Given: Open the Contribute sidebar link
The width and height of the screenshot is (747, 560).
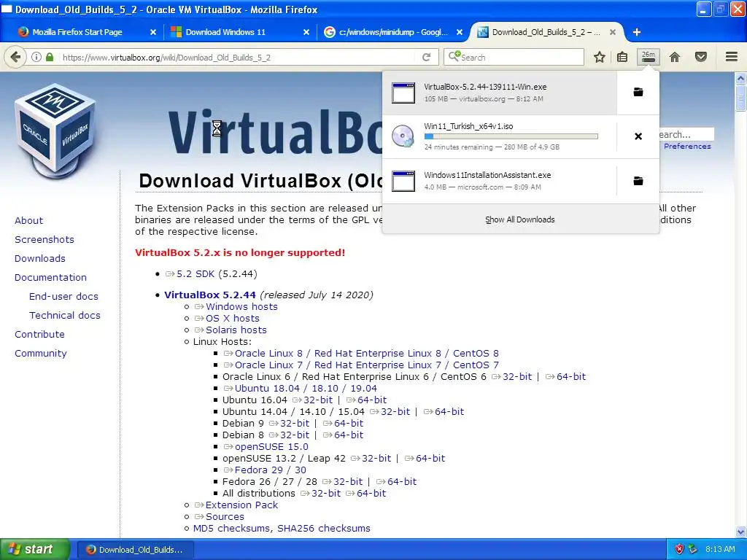Looking at the screenshot, I should pyautogui.click(x=39, y=334).
